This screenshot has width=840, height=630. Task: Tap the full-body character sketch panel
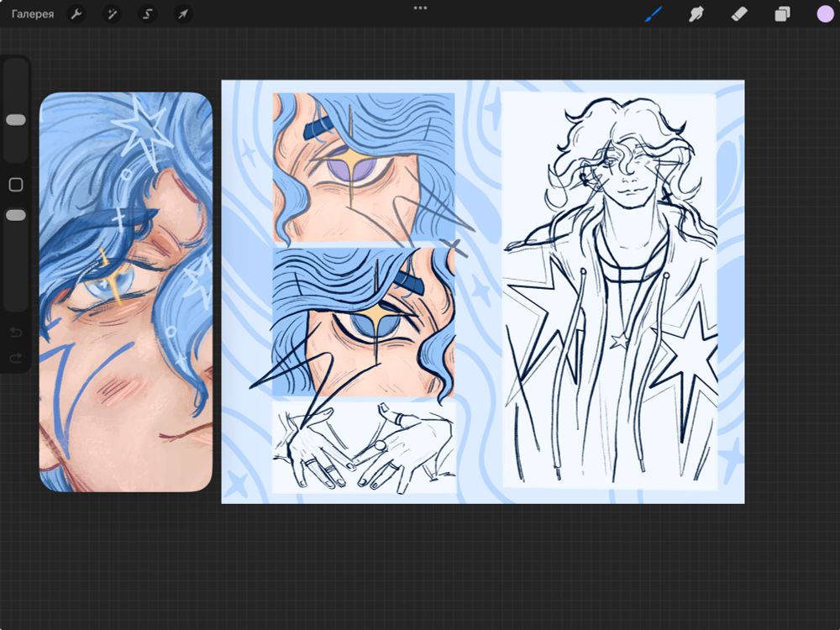pyautogui.click(x=610, y=290)
